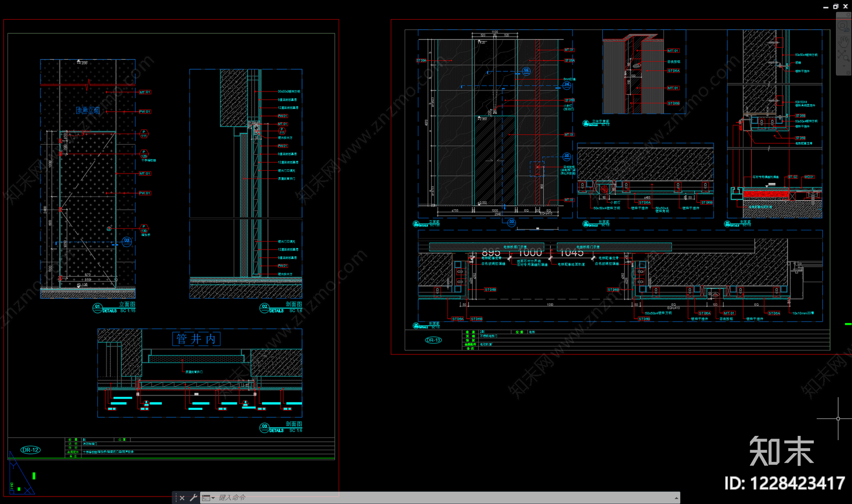The height and width of the screenshot is (504, 852).
Task: Restore down the drawing window
Action: point(836,6)
